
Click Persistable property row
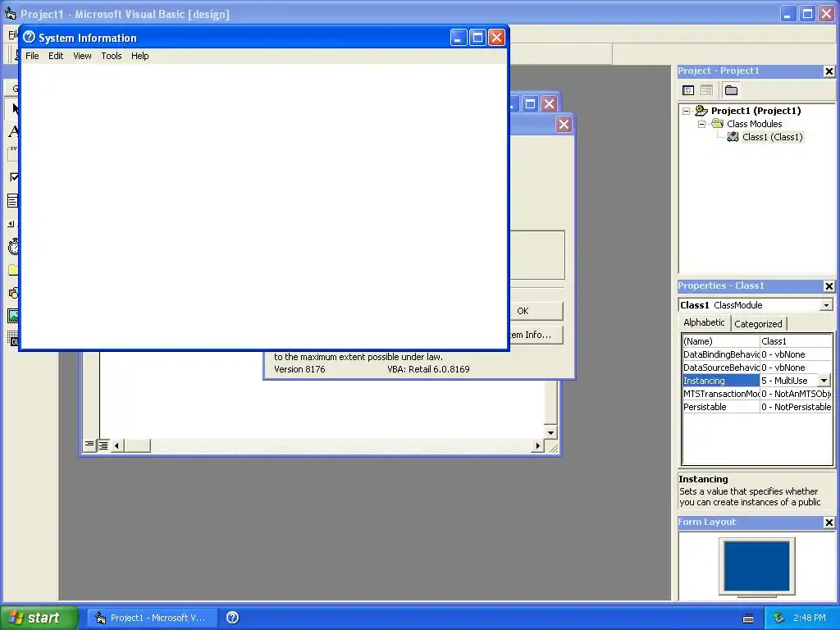757,407
